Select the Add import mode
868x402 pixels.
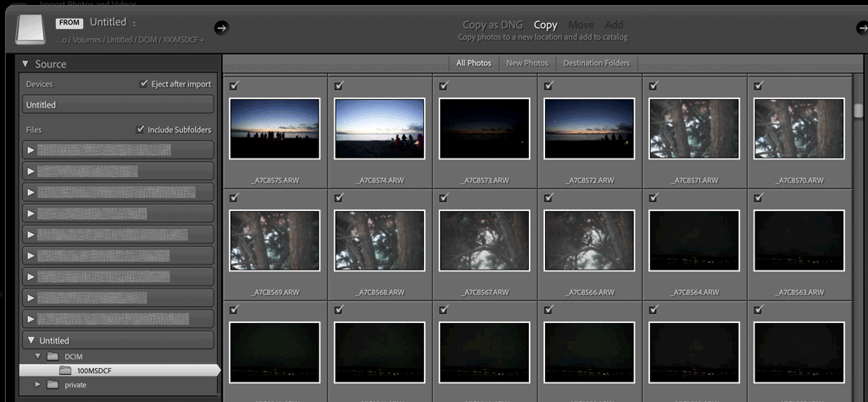point(614,25)
